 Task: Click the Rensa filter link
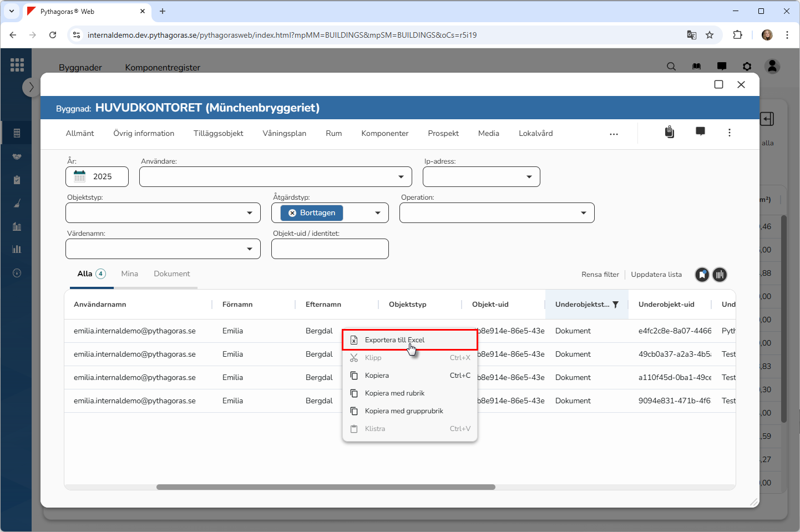(x=600, y=275)
